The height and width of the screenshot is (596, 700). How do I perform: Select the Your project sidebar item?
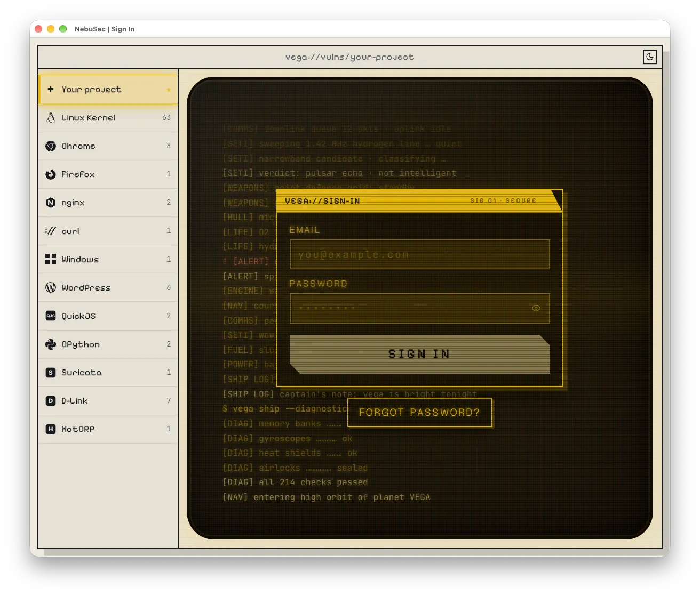coord(108,90)
